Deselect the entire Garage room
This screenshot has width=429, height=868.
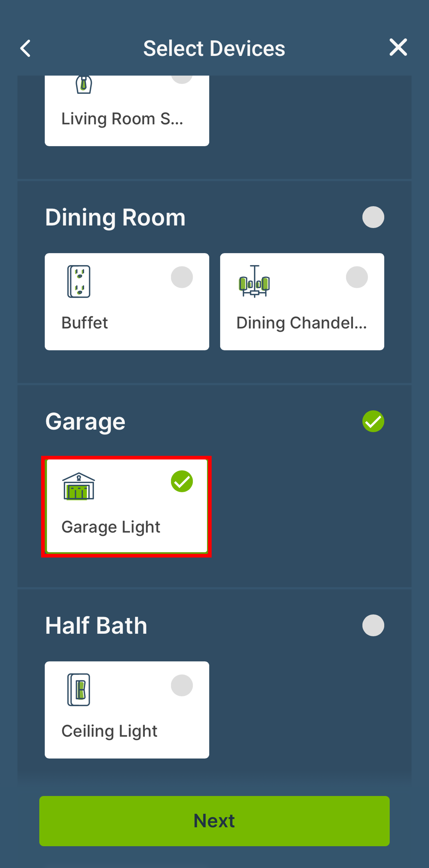tap(373, 421)
